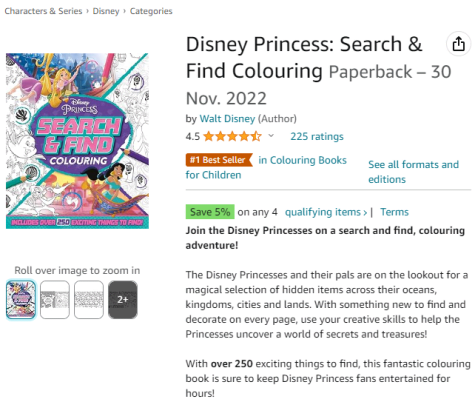Go to the Categories breadcrumb

point(151,11)
